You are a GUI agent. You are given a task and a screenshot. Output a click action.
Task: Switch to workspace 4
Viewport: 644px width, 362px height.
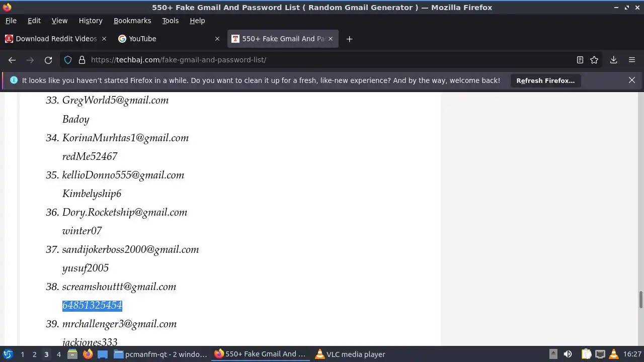coord(58,354)
